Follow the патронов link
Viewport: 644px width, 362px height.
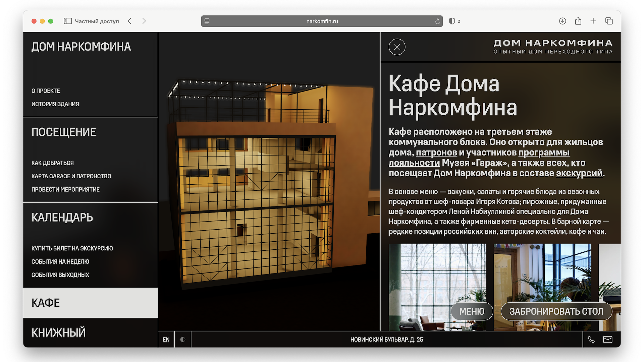coord(436,153)
